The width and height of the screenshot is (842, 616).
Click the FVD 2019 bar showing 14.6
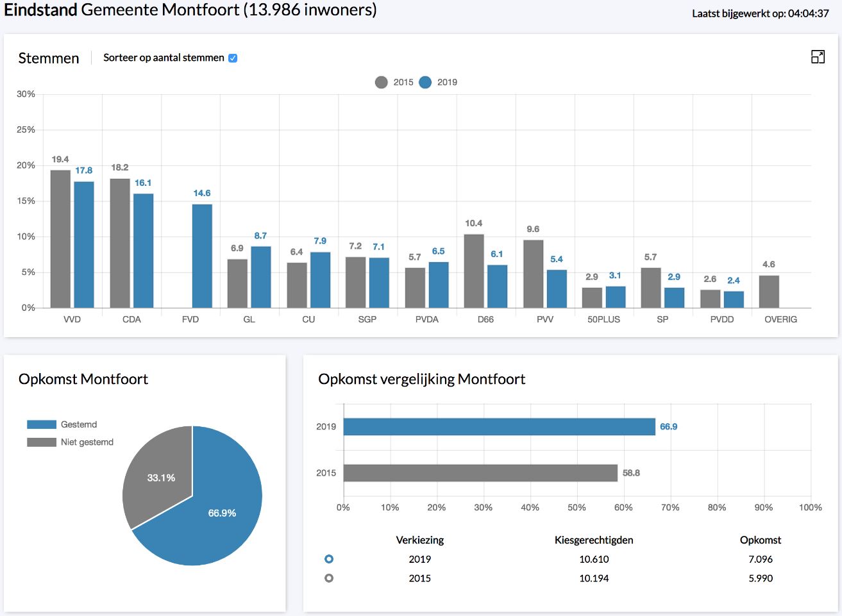click(x=202, y=256)
